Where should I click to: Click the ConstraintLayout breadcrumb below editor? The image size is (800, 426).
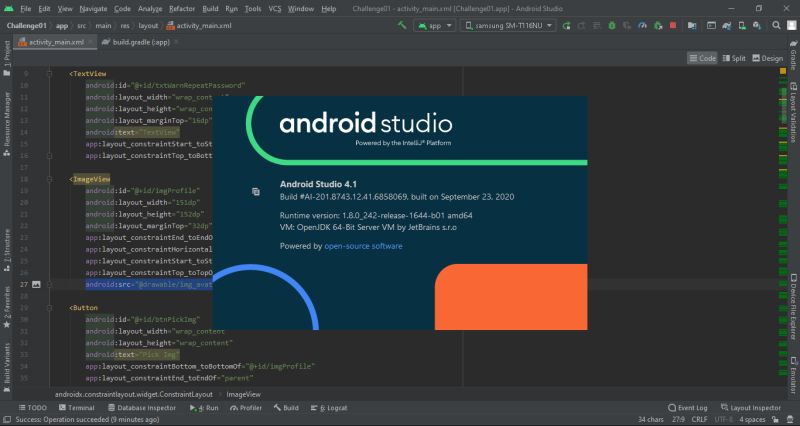click(134, 394)
